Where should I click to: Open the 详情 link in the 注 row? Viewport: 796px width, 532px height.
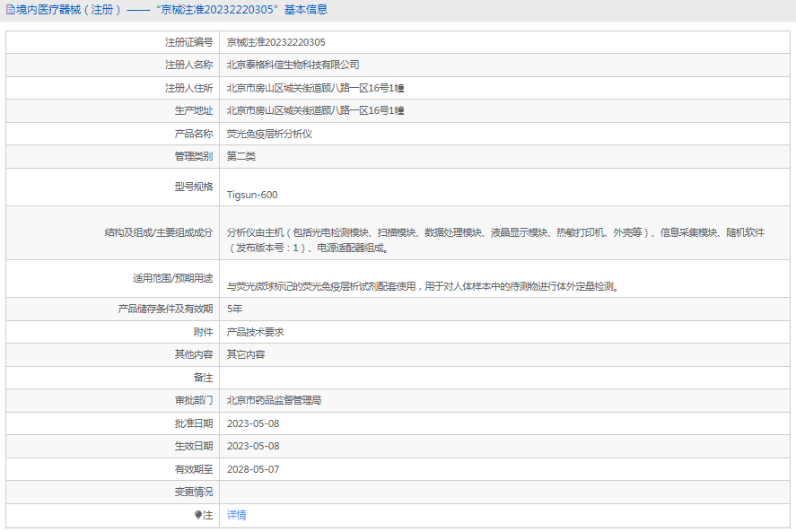237,515
